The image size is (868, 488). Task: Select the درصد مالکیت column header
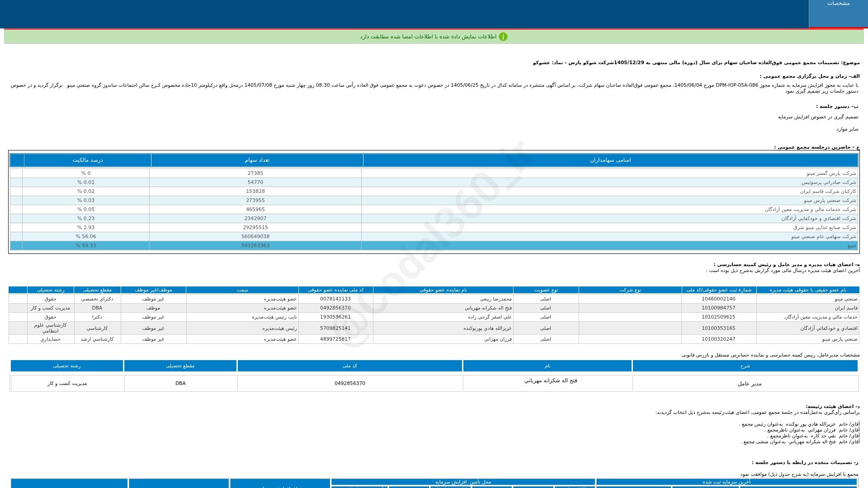tap(88, 160)
